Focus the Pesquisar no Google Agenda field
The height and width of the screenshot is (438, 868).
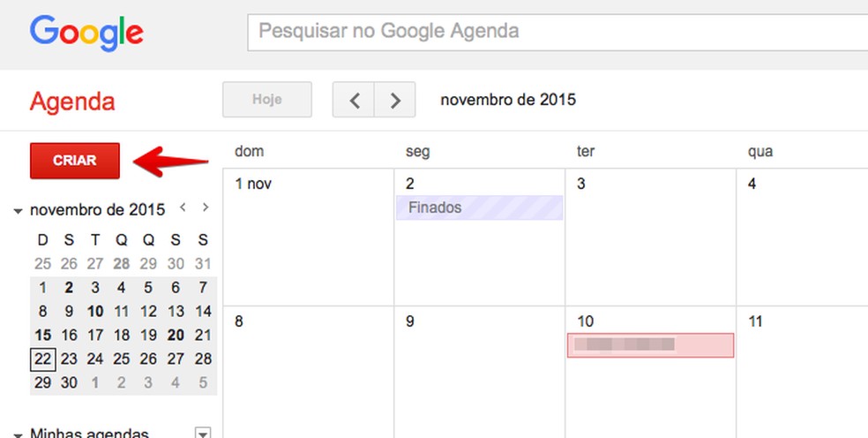point(556,33)
